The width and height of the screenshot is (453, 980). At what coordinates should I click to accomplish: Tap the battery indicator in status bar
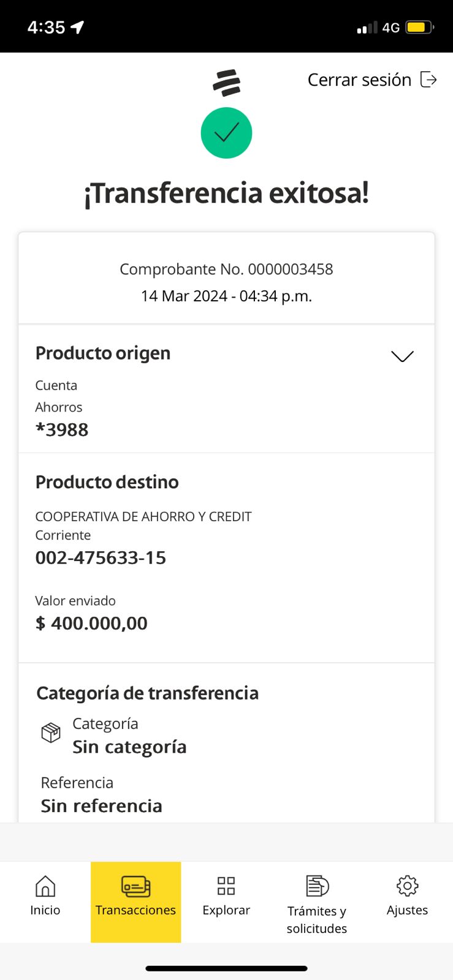pos(419,28)
